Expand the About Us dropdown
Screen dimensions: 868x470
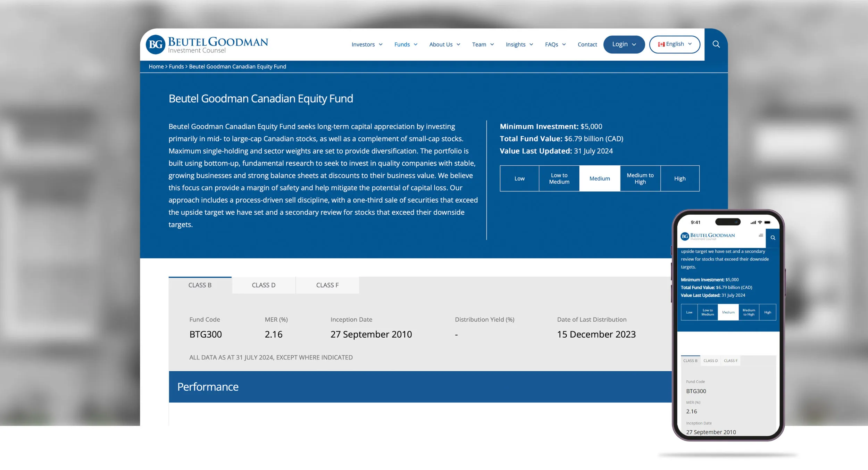444,44
